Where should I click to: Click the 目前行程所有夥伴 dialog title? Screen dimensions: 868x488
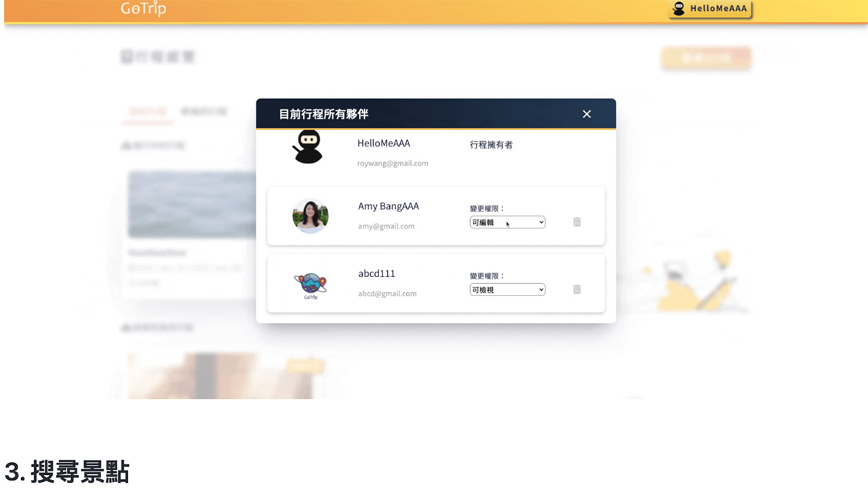coord(323,114)
